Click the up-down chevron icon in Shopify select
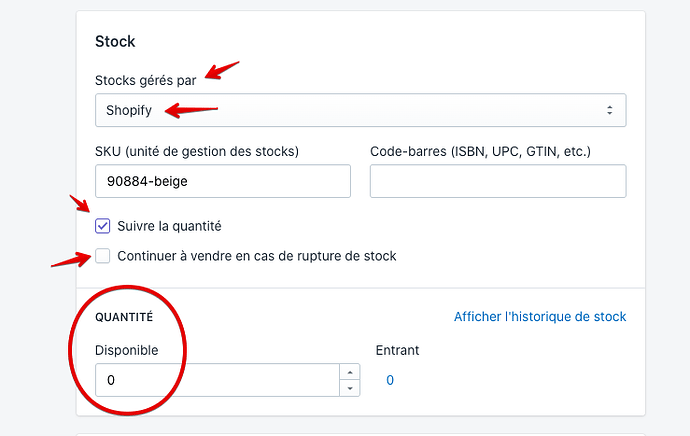The height and width of the screenshot is (436, 690). tap(609, 110)
